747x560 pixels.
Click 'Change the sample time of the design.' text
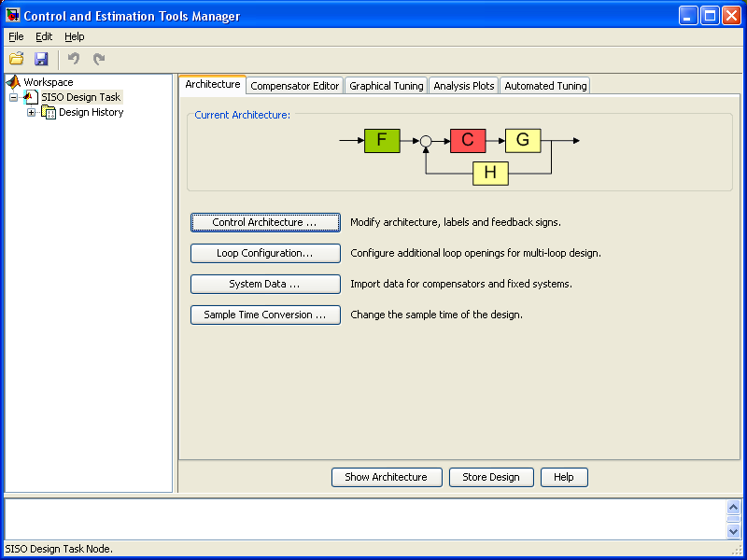436,315
